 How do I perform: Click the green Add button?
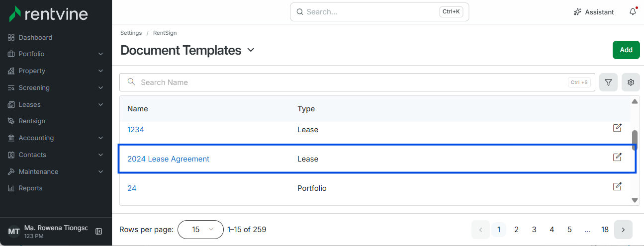click(x=626, y=50)
